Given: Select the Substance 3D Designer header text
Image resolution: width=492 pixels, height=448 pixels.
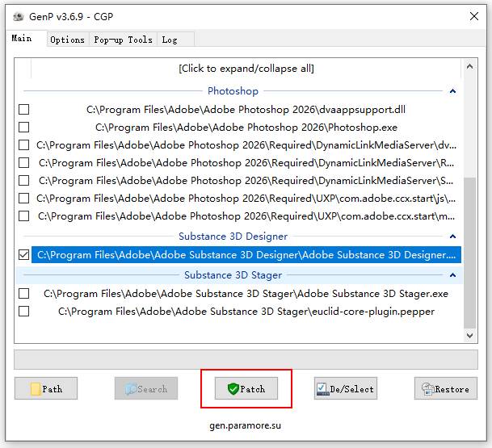Looking at the screenshot, I should [x=233, y=237].
